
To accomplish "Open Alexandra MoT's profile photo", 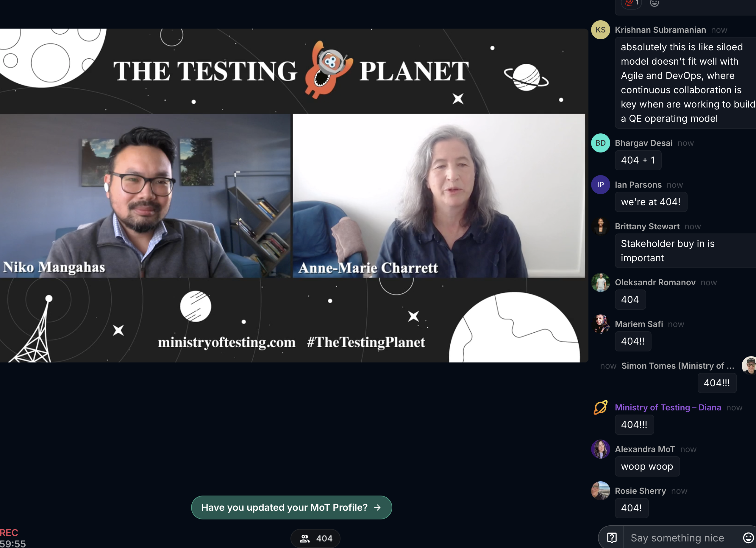I will [600, 449].
